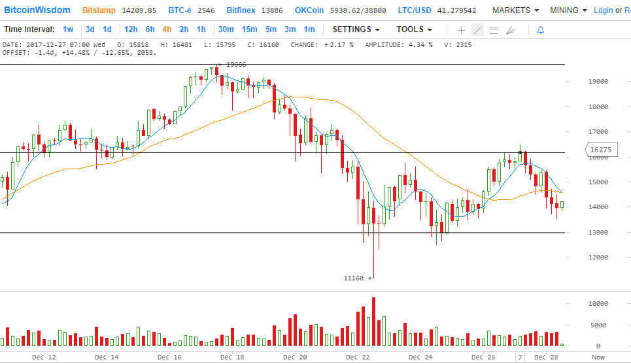Expand the MINING menu
The image size is (631, 364).
568,10
